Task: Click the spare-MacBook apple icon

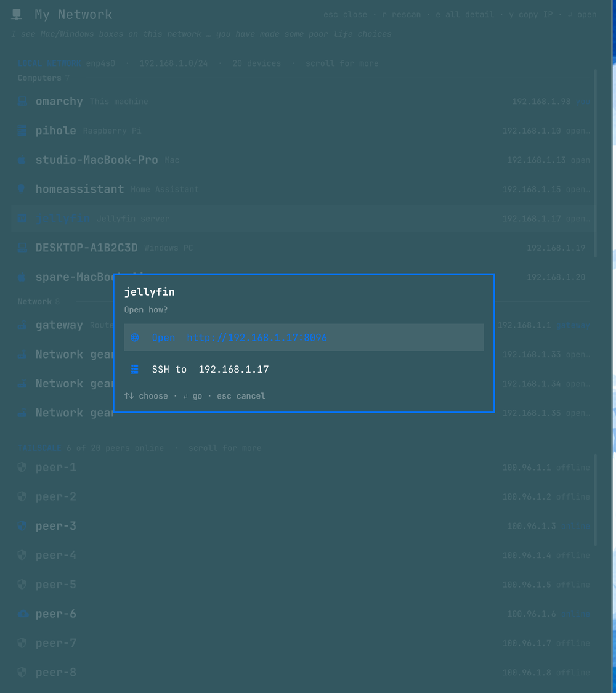Action: [21, 277]
